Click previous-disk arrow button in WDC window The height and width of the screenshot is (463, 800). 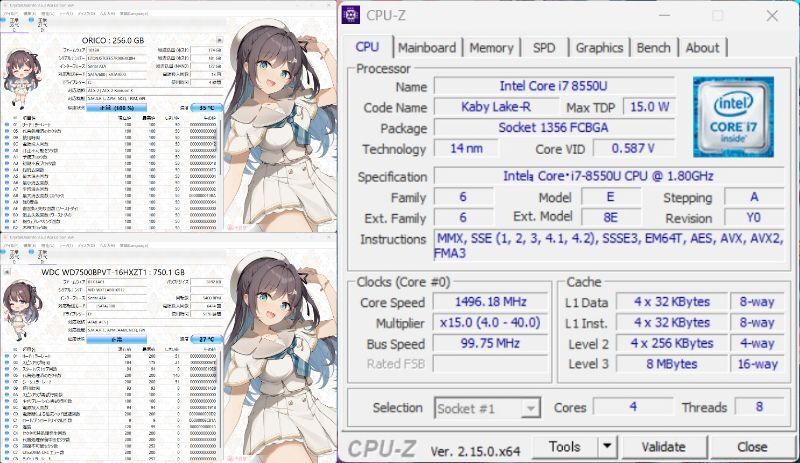(x=7, y=272)
